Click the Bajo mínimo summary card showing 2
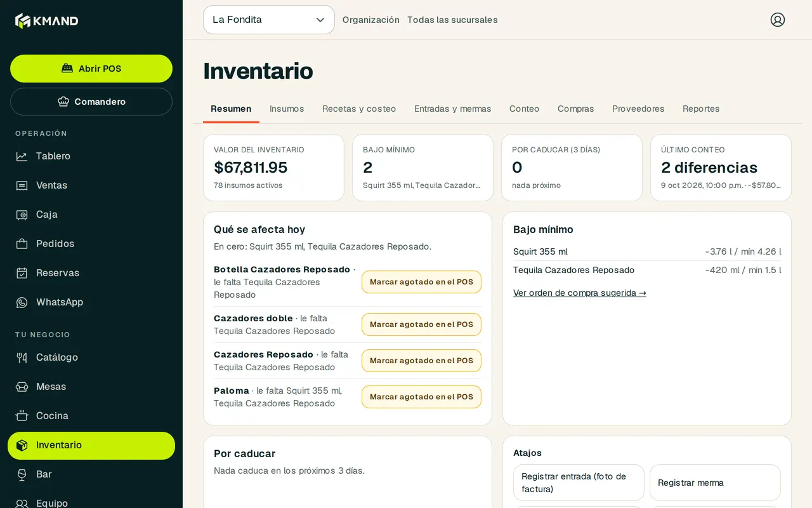 tap(422, 168)
